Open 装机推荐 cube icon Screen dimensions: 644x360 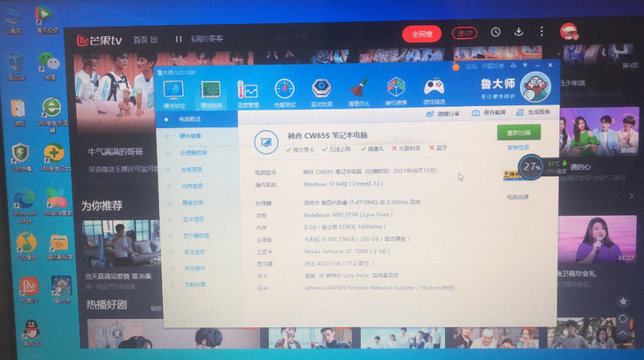click(x=396, y=87)
